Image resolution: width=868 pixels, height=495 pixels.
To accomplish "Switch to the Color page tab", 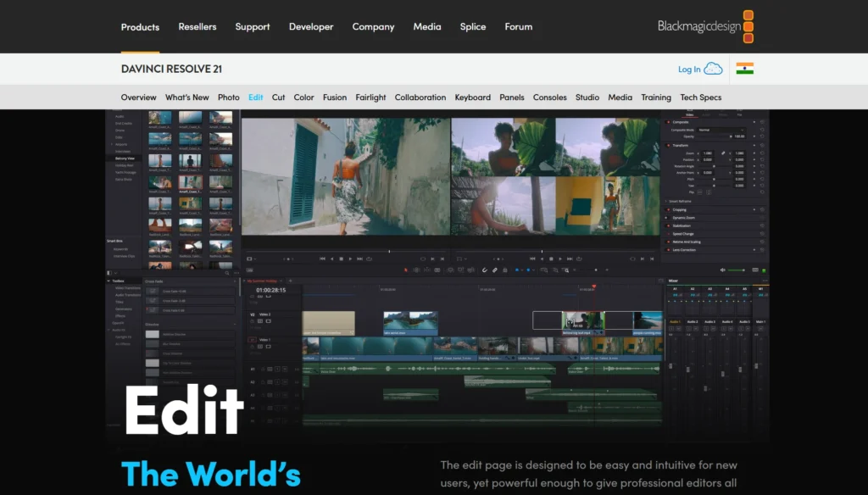I will point(303,97).
